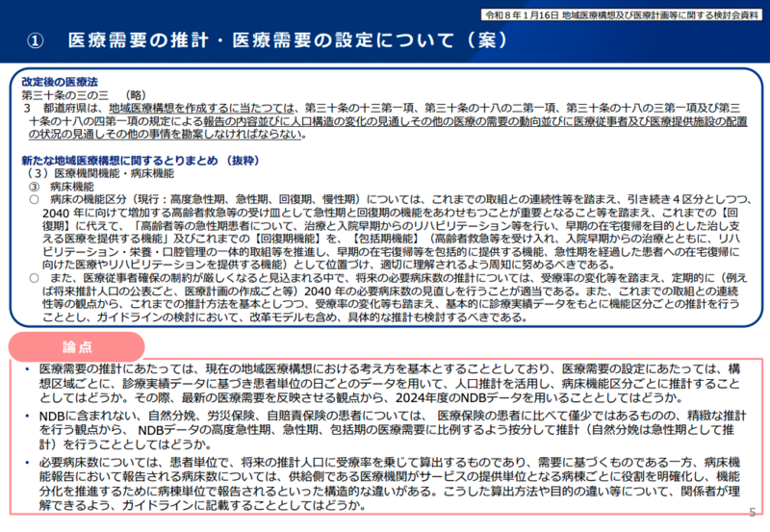Click the ○ bullet beginning また、医療従事者確保
770x532 pixels.
(35, 276)
